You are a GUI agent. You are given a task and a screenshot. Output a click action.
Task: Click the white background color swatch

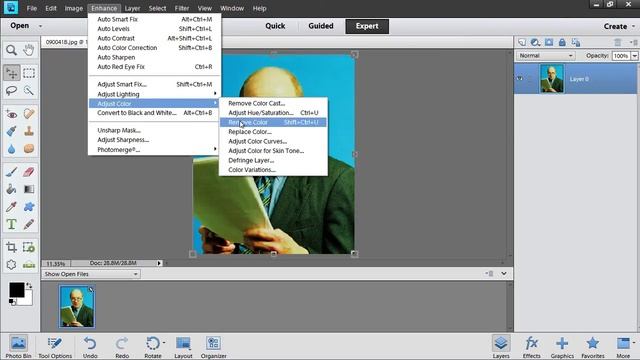pos(27,300)
